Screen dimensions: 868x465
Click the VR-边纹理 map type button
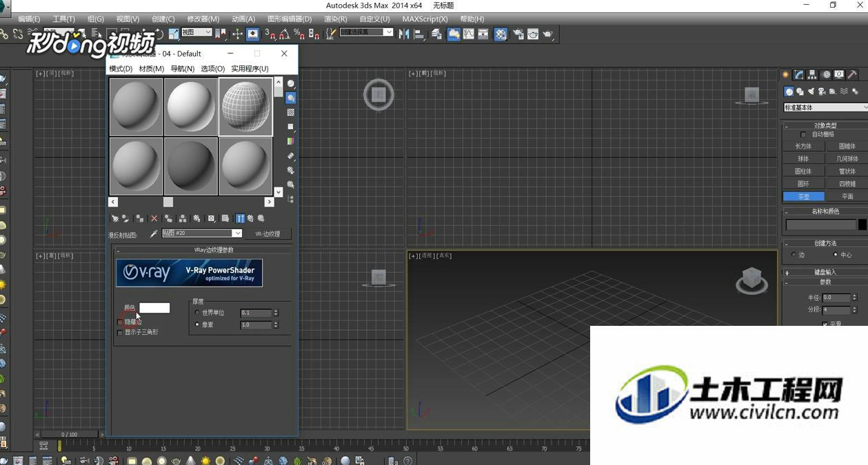[268, 234]
